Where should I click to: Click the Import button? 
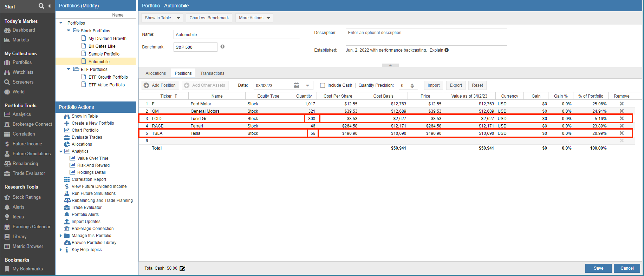tap(434, 85)
